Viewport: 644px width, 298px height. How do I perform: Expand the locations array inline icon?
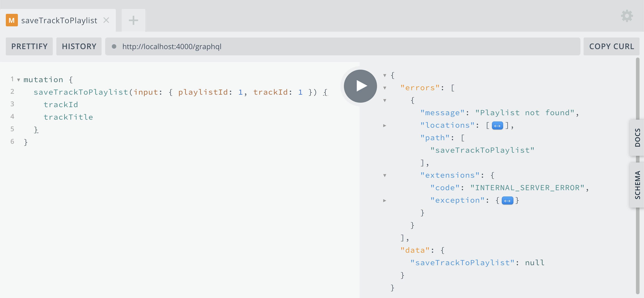pos(497,126)
